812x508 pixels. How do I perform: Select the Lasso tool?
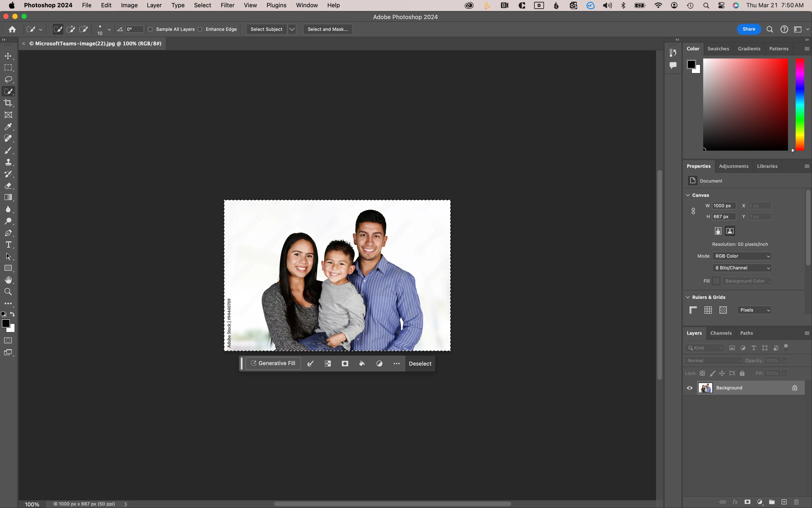coord(8,79)
